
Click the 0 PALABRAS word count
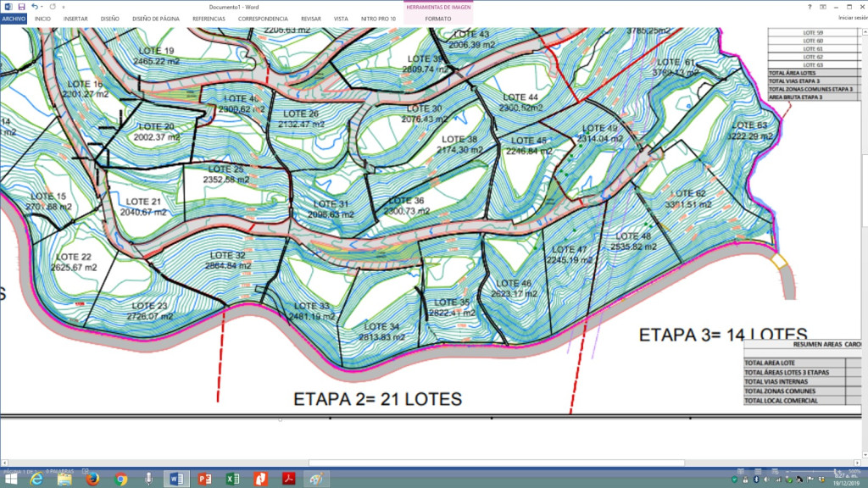click(x=60, y=471)
